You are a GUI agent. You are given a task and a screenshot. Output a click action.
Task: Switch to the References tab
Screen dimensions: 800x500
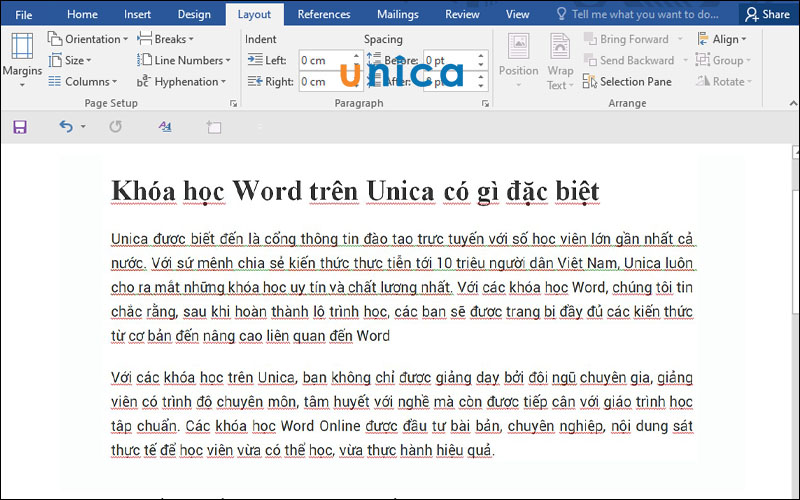(x=324, y=14)
